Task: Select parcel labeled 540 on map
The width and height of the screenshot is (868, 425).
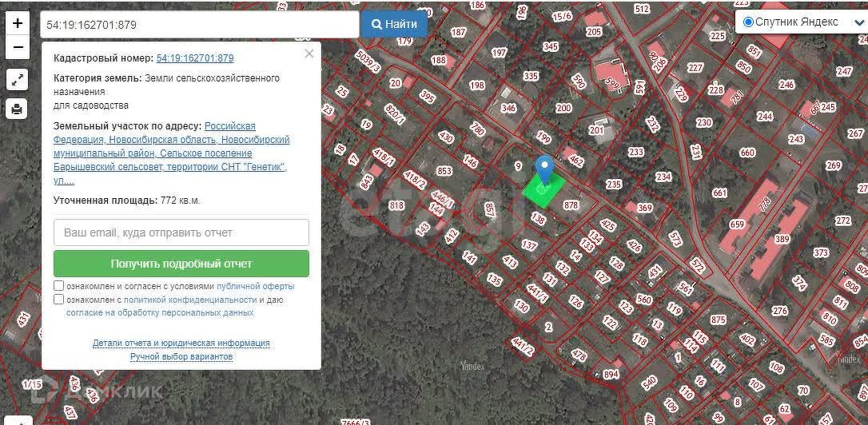Action: (x=649, y=381)
